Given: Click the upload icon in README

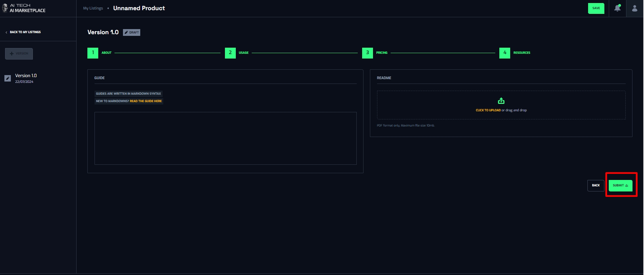Looking at the screenshot, I should pyautogui.click(x=501, y=101).
